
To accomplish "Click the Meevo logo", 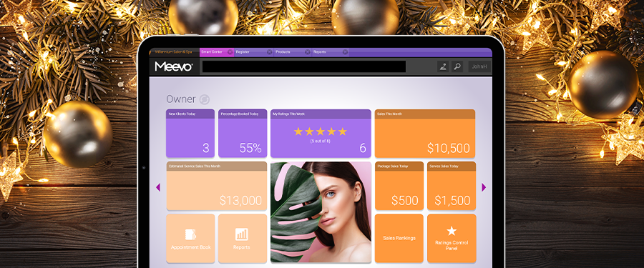I will tap(174, 66).
